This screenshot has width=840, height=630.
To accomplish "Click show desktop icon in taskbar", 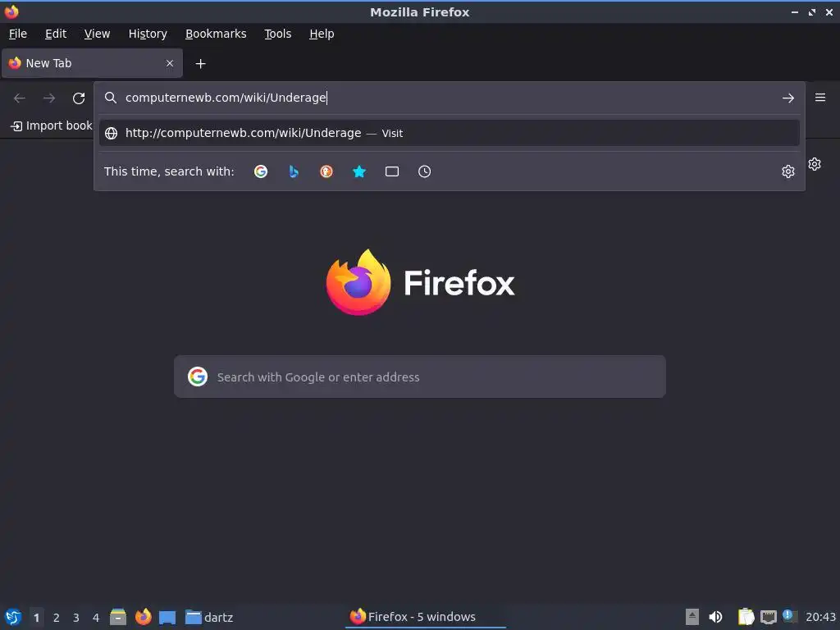I will pos(167,617).
